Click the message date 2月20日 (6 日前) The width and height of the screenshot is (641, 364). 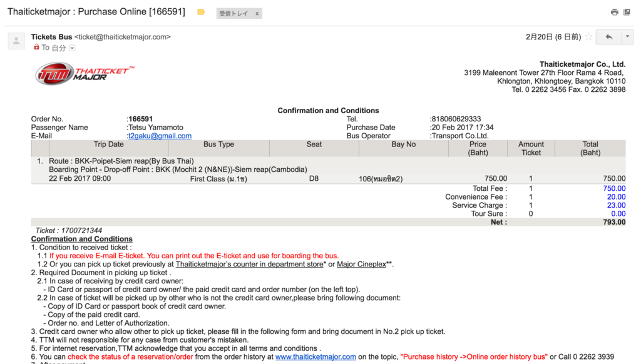553,37
